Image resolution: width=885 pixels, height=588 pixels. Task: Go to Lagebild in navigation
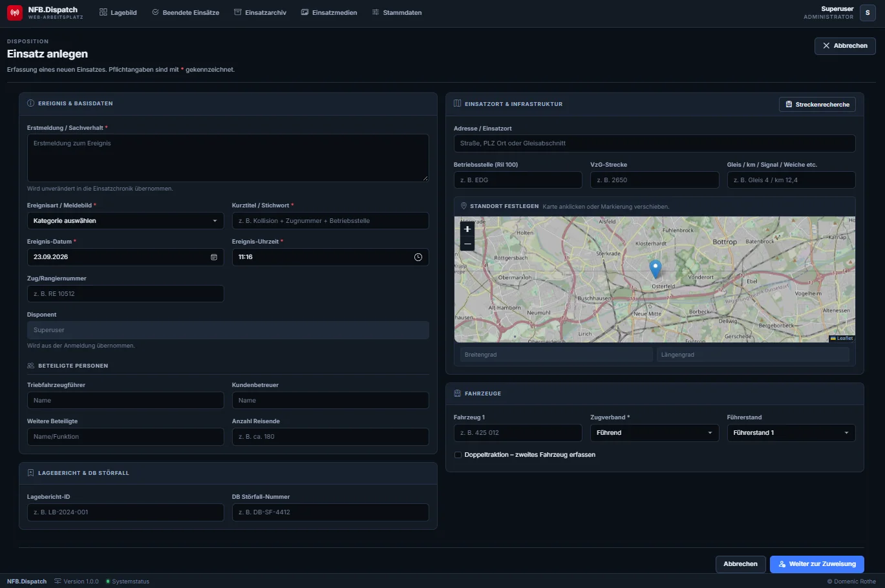point(118,13)
